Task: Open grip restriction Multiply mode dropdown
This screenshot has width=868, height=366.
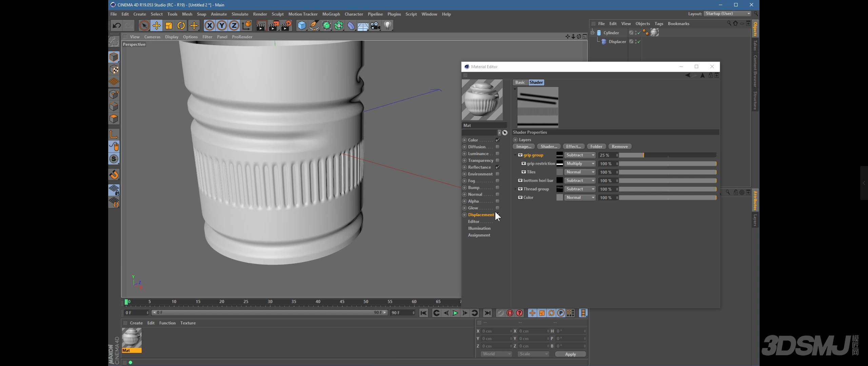Action: point(580,163)
